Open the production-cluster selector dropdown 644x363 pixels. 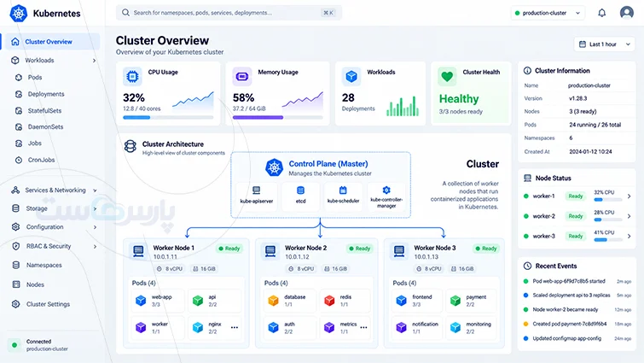[x=548, y=13]
